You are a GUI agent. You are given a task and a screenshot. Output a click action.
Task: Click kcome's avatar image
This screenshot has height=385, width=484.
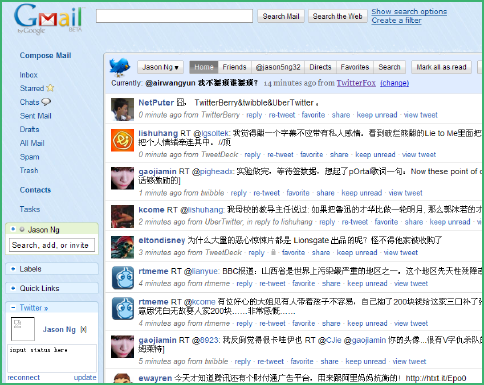pyautogui.click(x=122, y=217)
